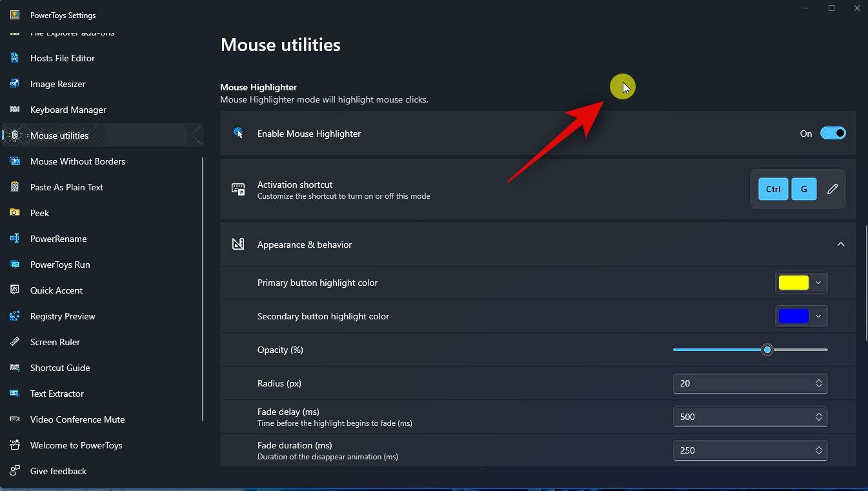868x491 pixels.
Task: Click the Keyboard Manager sidebar icon
Action: pyautogui.click(x=15, y=110)
